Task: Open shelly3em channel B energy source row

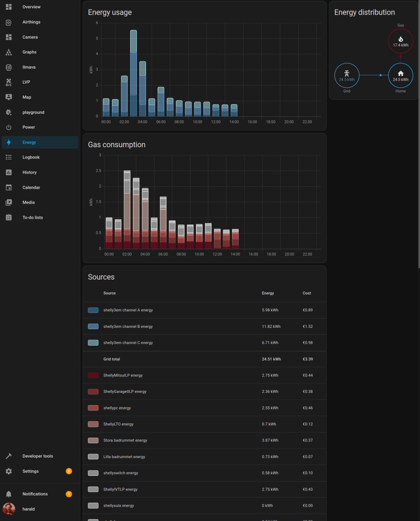Action: (128, 326)
